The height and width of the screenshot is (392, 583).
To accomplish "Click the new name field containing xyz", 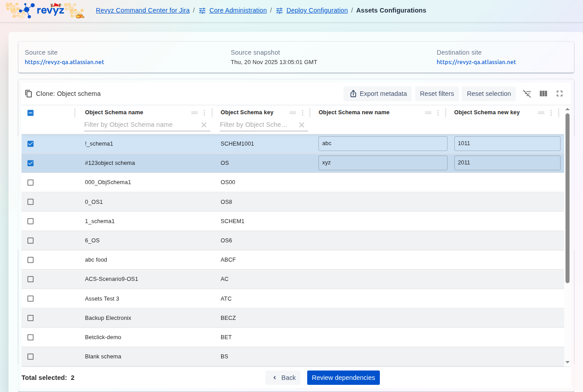I will tap(383, 163).
